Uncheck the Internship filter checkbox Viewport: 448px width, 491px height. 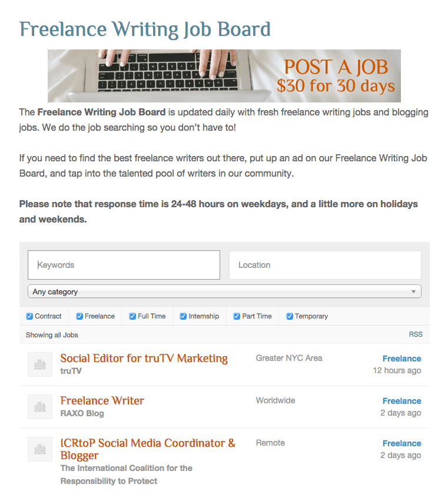pos(184,316)
